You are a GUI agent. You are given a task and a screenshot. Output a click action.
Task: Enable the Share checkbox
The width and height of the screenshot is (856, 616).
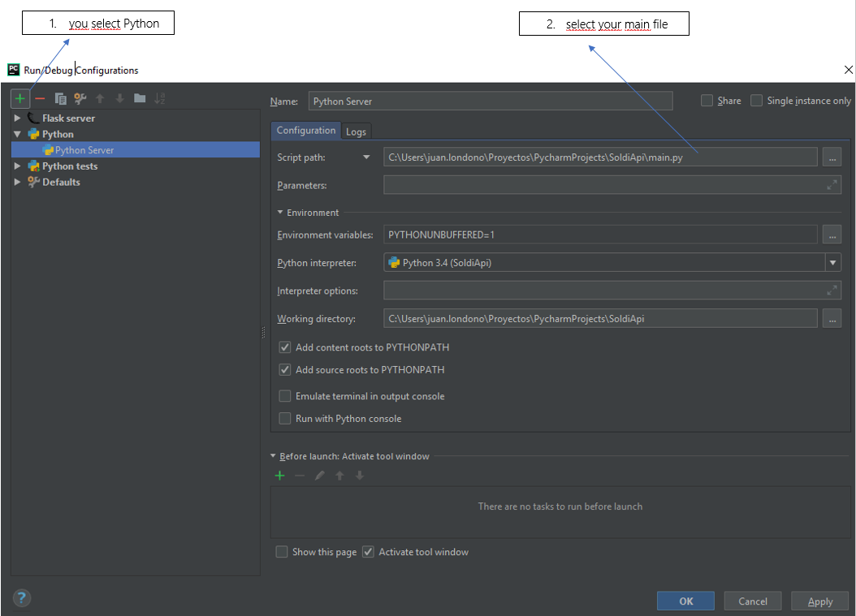(x=707, y=101)
